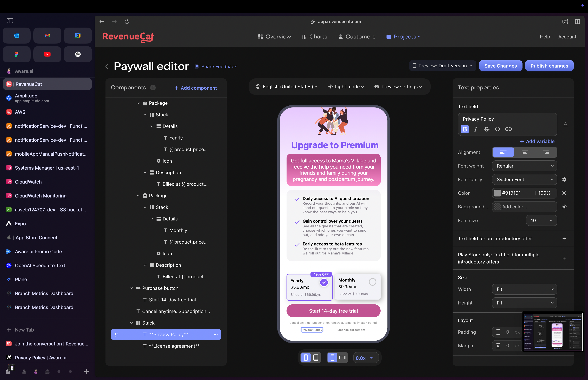Open the Outlook pinned tab

tap(17, 36)
